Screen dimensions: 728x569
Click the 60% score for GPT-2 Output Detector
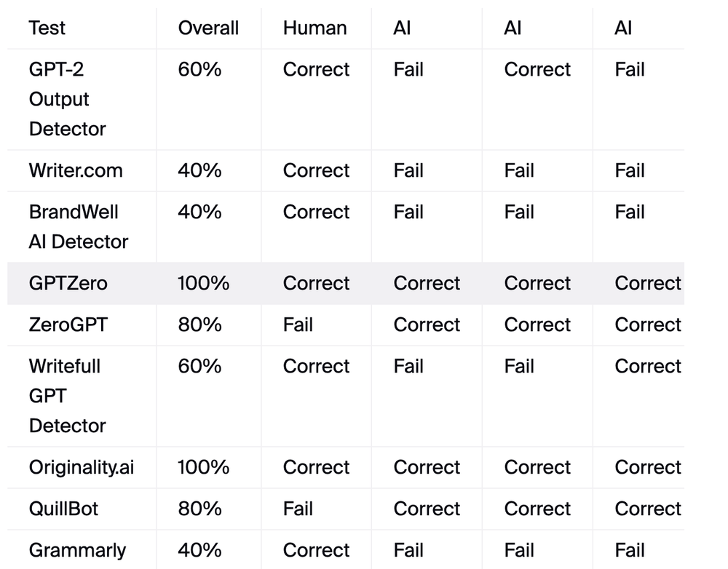(x=199, y=70)
